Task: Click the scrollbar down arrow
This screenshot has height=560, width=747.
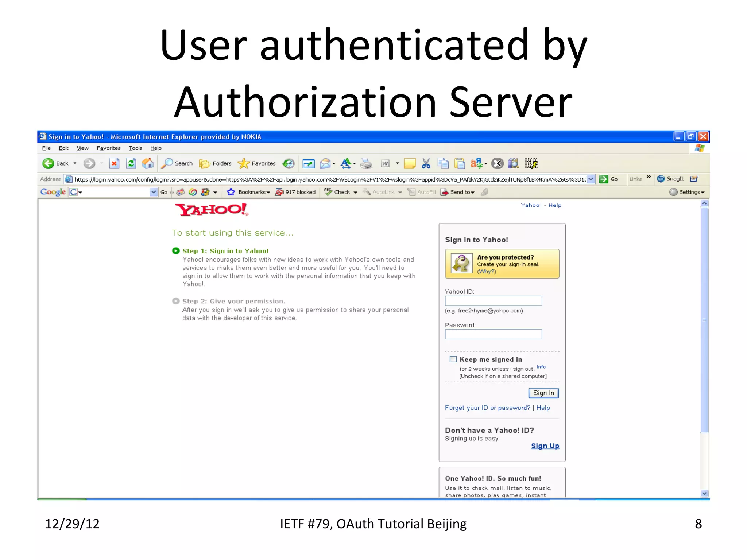Action: (704, 493)
